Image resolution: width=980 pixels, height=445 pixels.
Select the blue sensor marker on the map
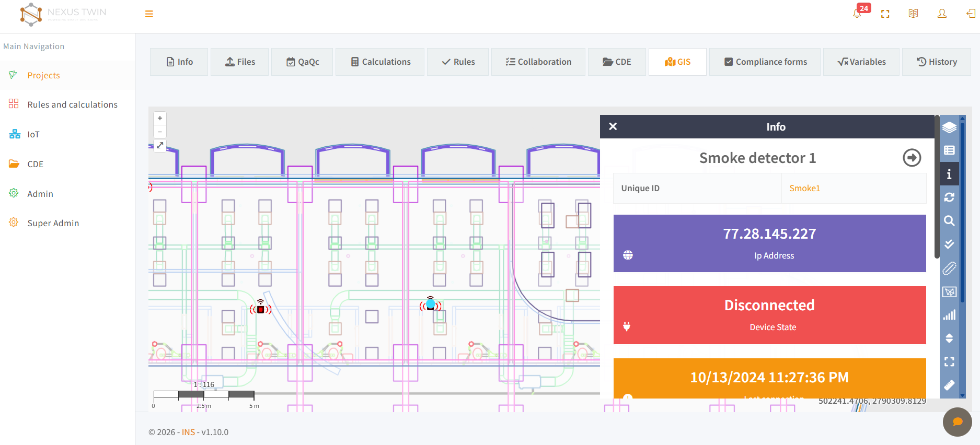[430, 304]
